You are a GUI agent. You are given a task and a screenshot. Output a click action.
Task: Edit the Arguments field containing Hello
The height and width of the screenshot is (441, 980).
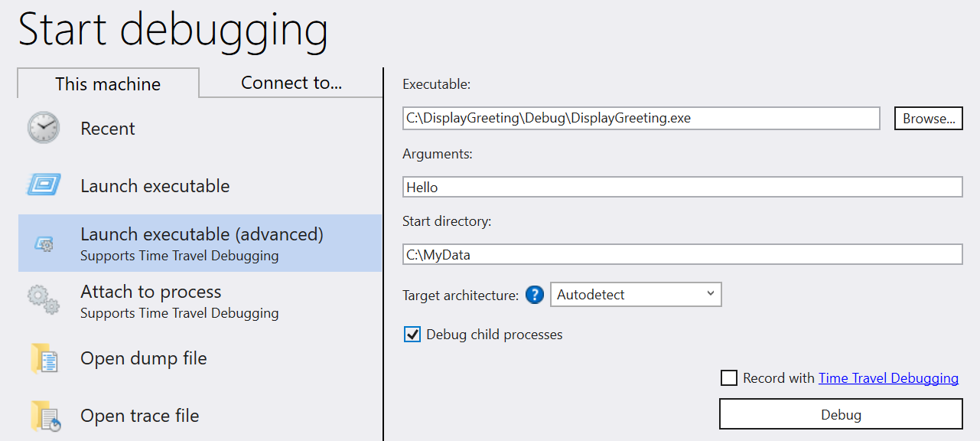(x=681, y=186)
